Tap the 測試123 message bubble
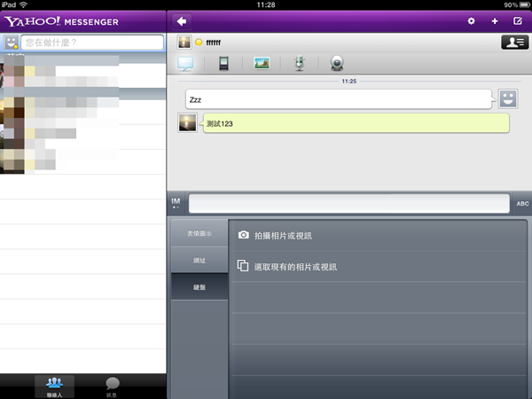Viewport: 532px width, 399px height. click(x=356, y=123)
